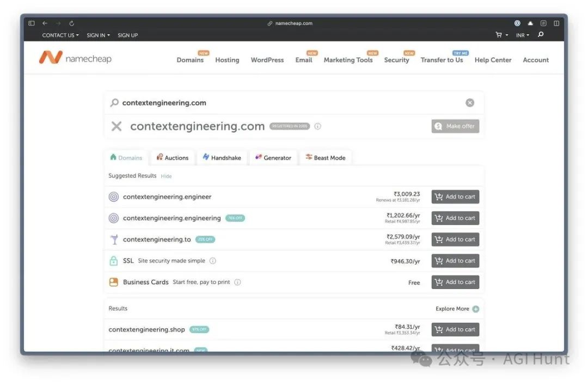Image resolution: width=588 pixels, height=382 pixels.
Task: Open INR currency dropdown
Action: coord(522,35)
